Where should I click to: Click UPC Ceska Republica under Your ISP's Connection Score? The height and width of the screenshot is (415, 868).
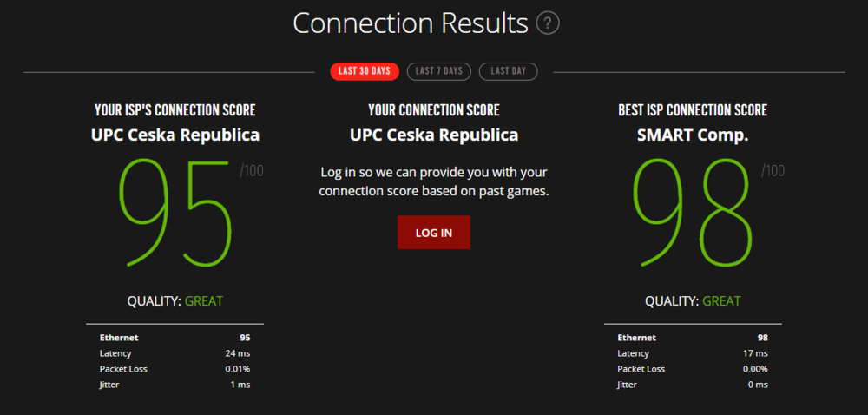[x=175, y=135]
